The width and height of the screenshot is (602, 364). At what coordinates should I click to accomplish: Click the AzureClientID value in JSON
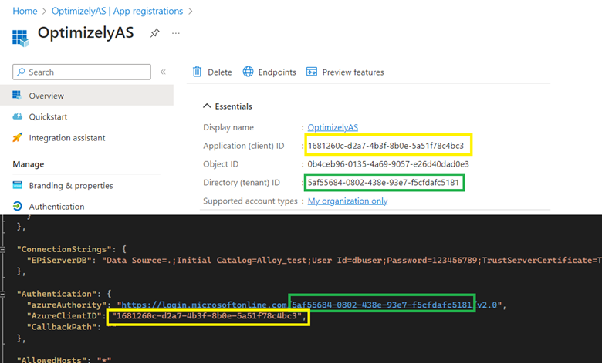[x=207, y=315]
